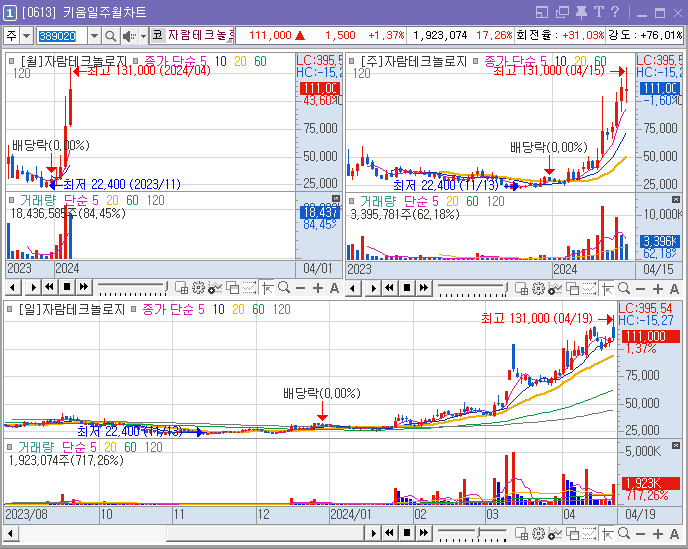Open the stock code 389020 history dropdown
This screenshot has width=688, height=549.
(x=94, y=36)
